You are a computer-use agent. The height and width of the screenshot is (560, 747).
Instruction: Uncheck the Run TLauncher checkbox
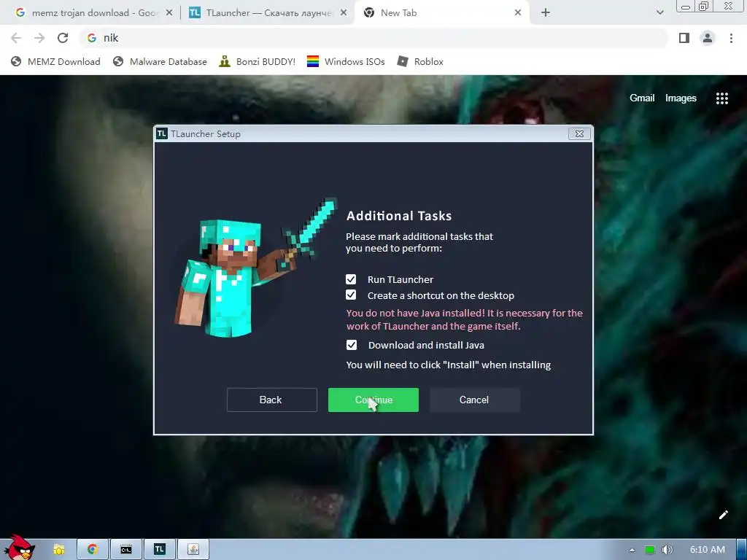tap(351, 279)
